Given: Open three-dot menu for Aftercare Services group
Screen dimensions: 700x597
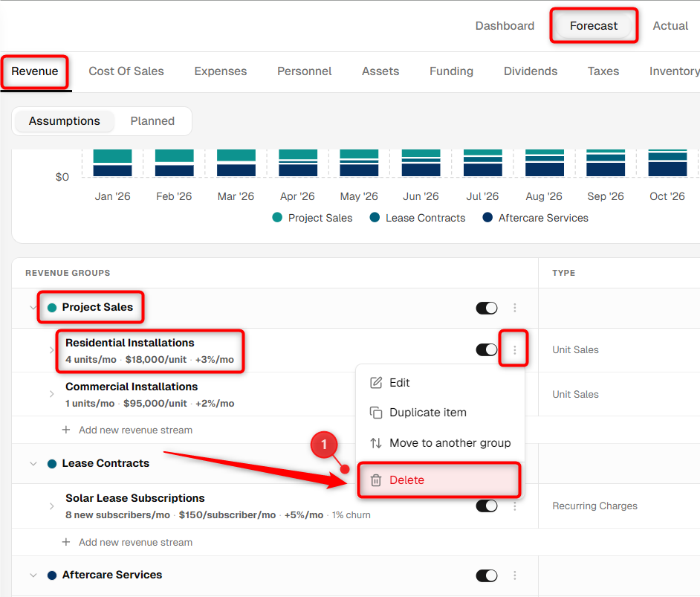Looking at the screenshot, I should point(515,575).
